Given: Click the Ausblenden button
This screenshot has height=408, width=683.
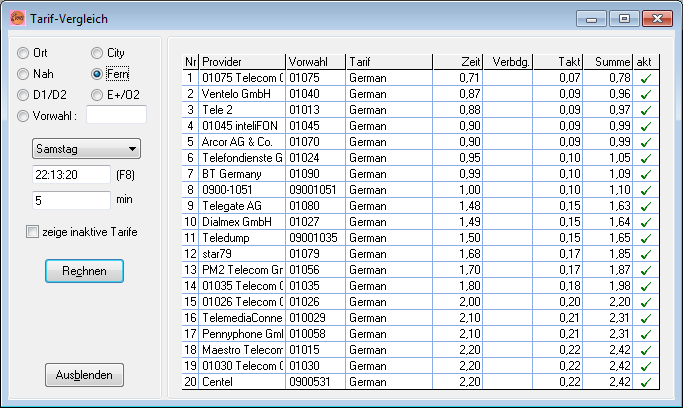Looking at the screenshot, I should (84, 375).
